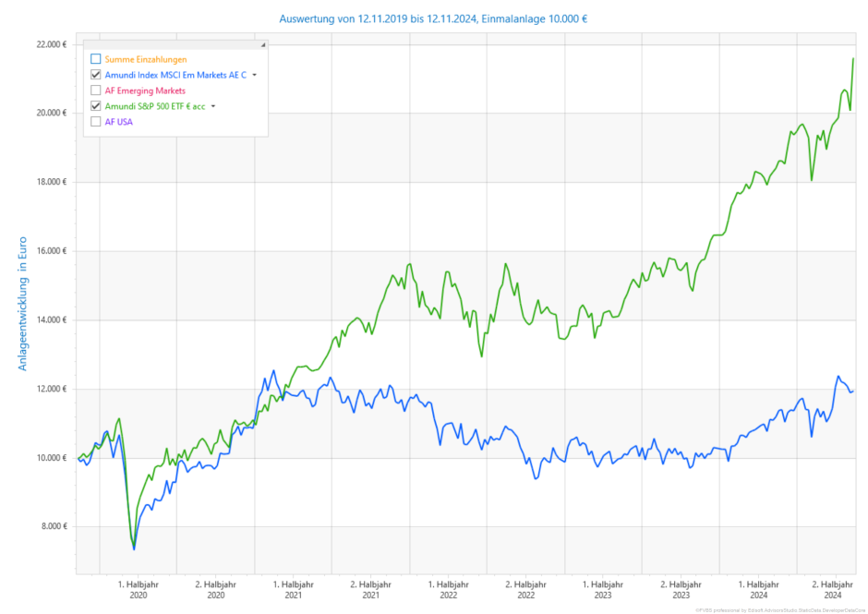Screen dimensions: 868x614
Task: Enable the AF Emerging Markets checkbox
Action: (96, 90)
